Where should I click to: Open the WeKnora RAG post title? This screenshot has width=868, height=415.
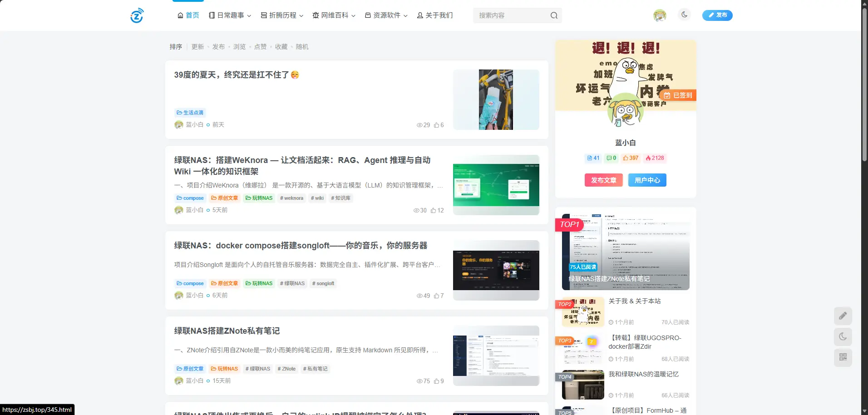(302, 166)
